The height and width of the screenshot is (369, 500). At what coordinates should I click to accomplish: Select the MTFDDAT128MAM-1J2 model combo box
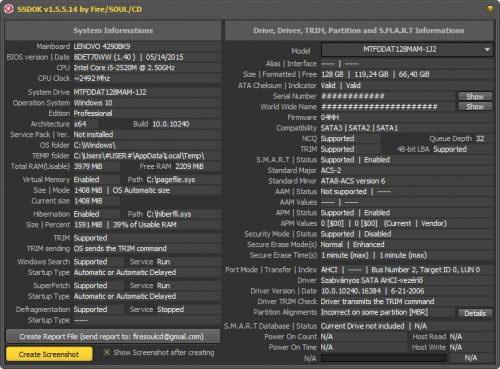407,50
